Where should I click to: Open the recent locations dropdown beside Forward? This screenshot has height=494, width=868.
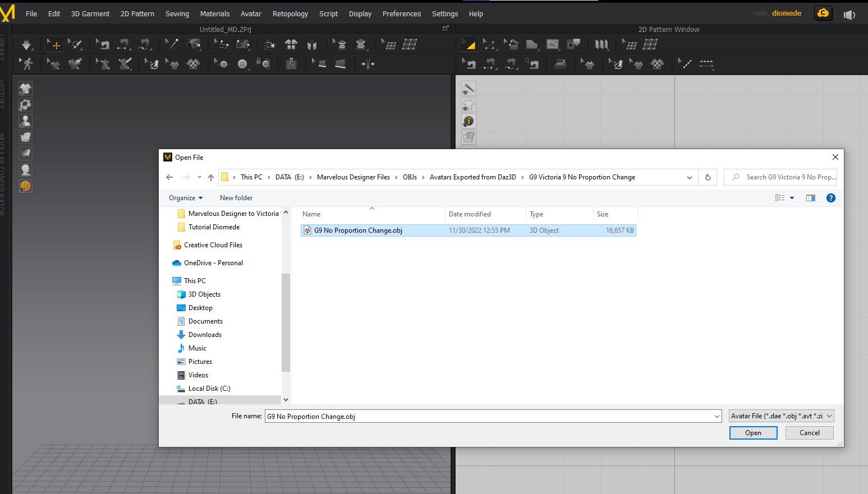(x=199, y=177)
